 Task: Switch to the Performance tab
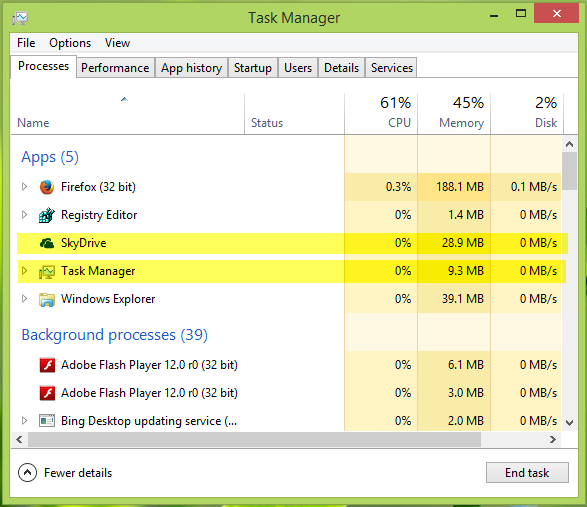115,68
